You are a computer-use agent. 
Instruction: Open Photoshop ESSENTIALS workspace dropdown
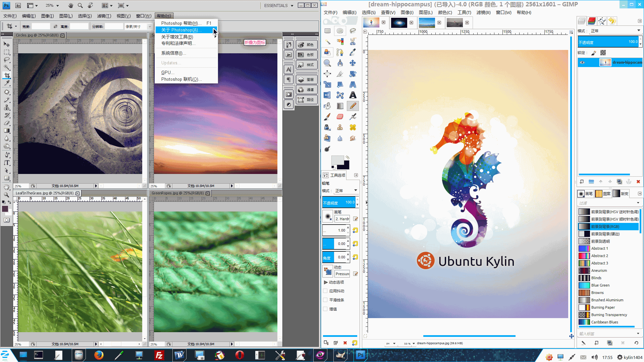click(279, 5)
